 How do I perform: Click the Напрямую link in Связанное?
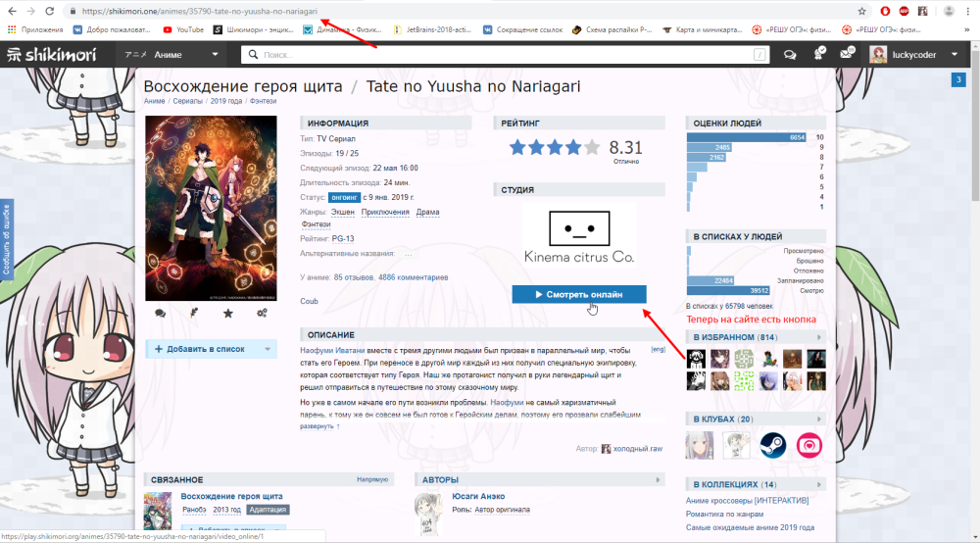point(372,480)
